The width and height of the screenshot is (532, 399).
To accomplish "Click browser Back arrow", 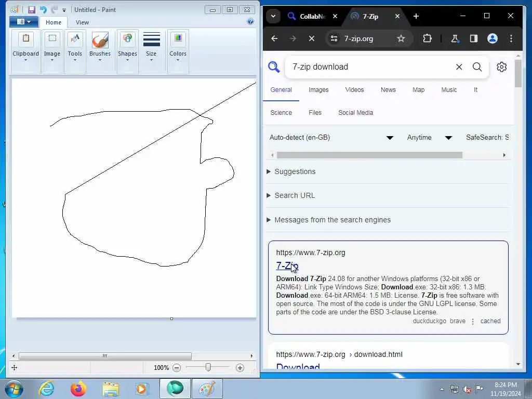I will 274,38.
